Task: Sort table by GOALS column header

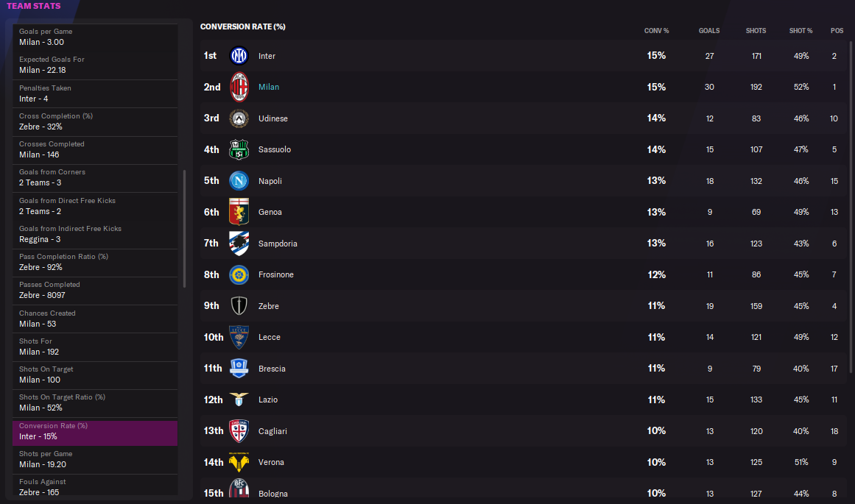Action: pos(709,31)
